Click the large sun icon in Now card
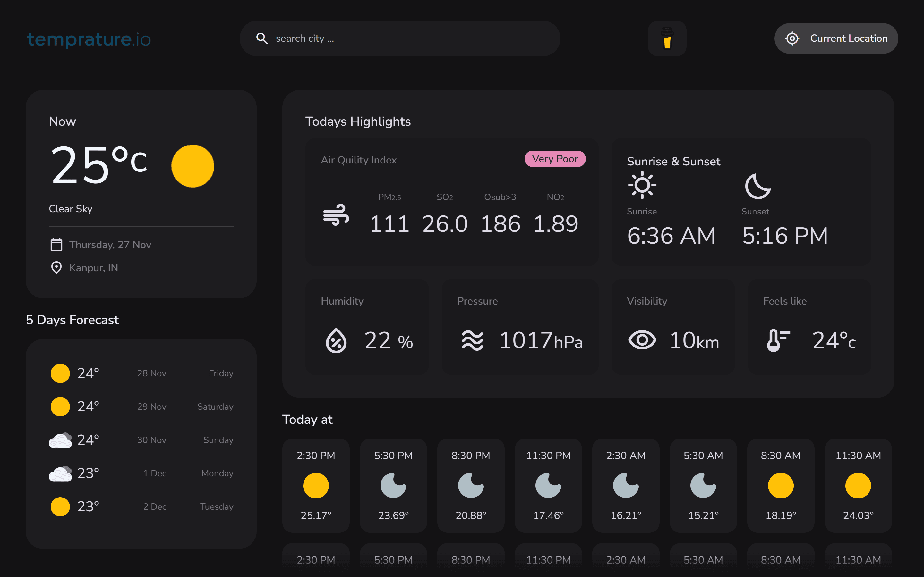This screenshot has height=577, width=924. pos(193,166)
